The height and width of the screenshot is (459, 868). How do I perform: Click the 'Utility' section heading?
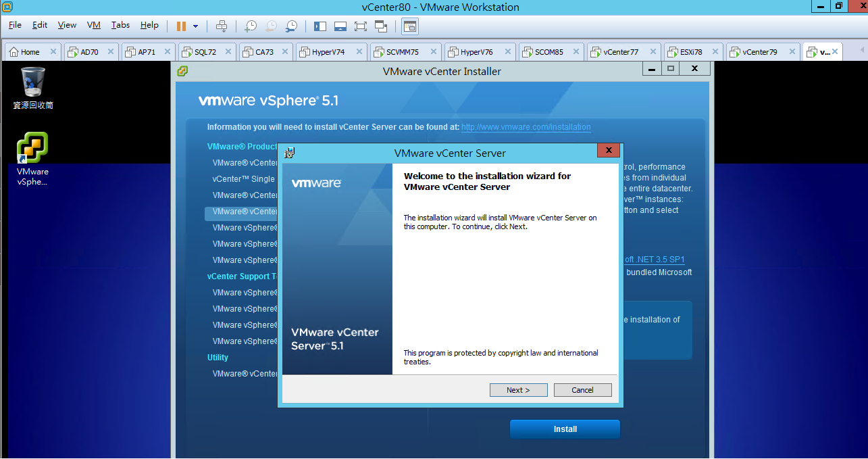pos(218,358)
